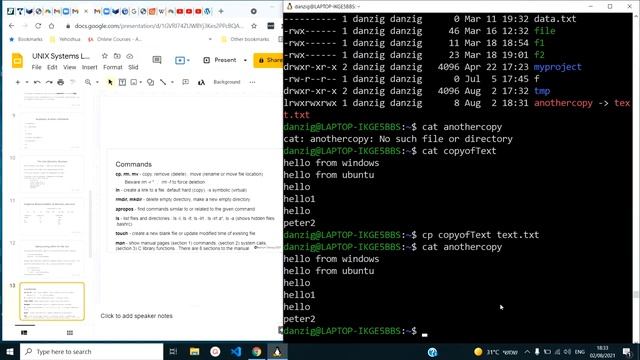Click the present-to-meeting screen icon
Screen dimensions: 640x360
(x=180, y=60)
